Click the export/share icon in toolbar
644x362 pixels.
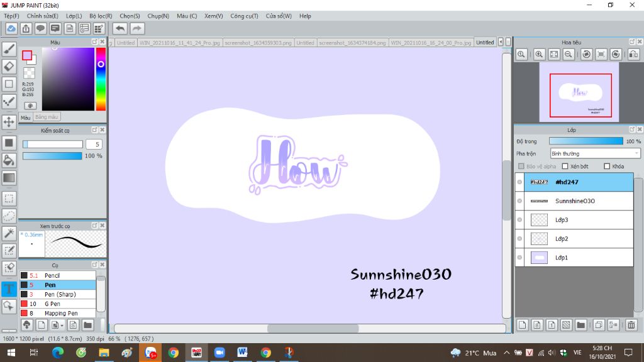[x=26, y=28]
